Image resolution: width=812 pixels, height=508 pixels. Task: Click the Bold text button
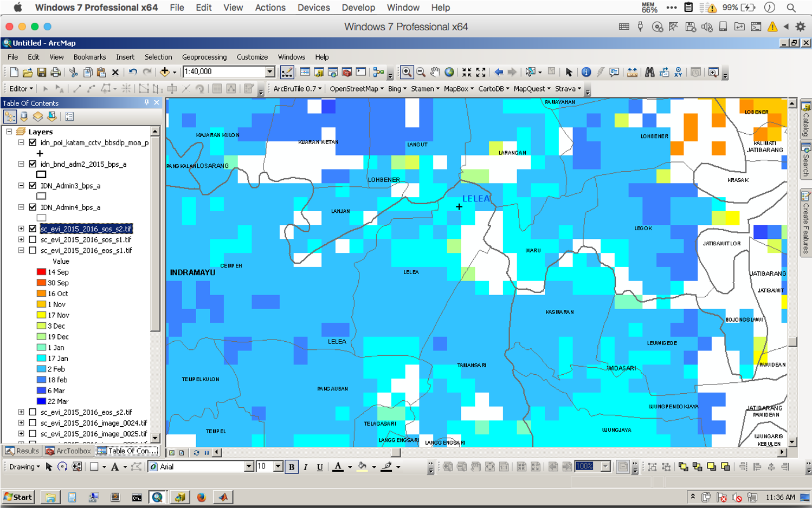292,467
